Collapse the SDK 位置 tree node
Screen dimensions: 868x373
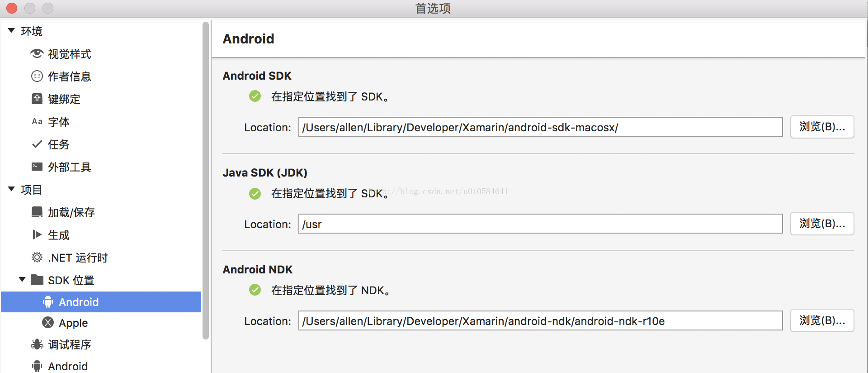tap(22, 279)
